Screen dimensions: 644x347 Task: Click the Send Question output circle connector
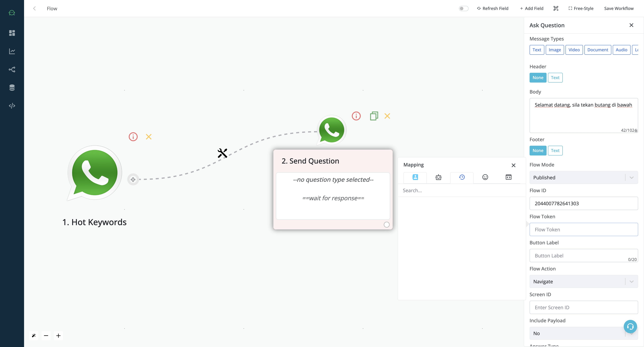tap(386, 225)
